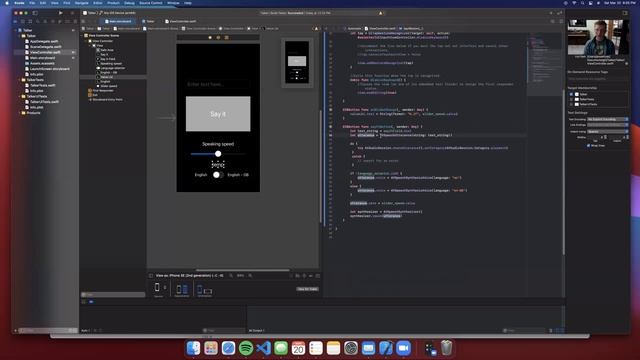
Task: Open the Source Control menu
Action: point(151,3)
